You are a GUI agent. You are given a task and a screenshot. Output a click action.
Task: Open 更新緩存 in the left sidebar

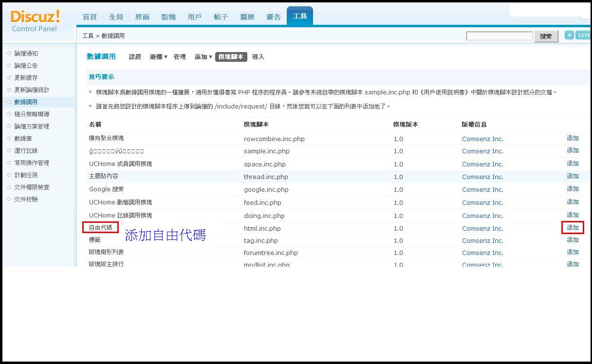26,78
